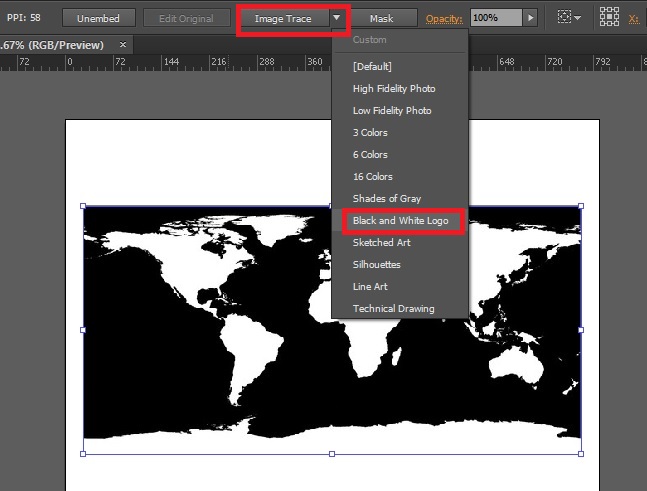
Task: Expand the Opacity slider arrow
Action: coord(530,18)
